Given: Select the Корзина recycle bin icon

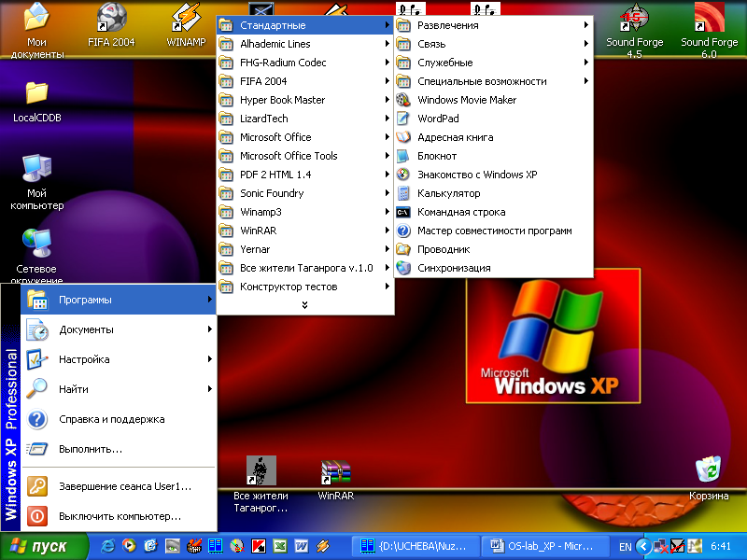Looking at the screenshot, I should [709, 478].
